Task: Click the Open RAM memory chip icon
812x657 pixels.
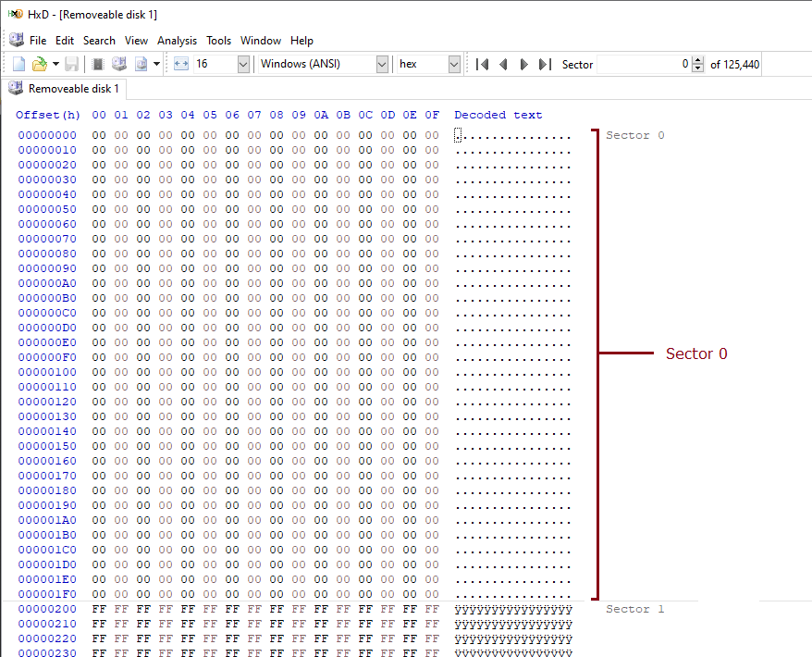Action: 97,64
